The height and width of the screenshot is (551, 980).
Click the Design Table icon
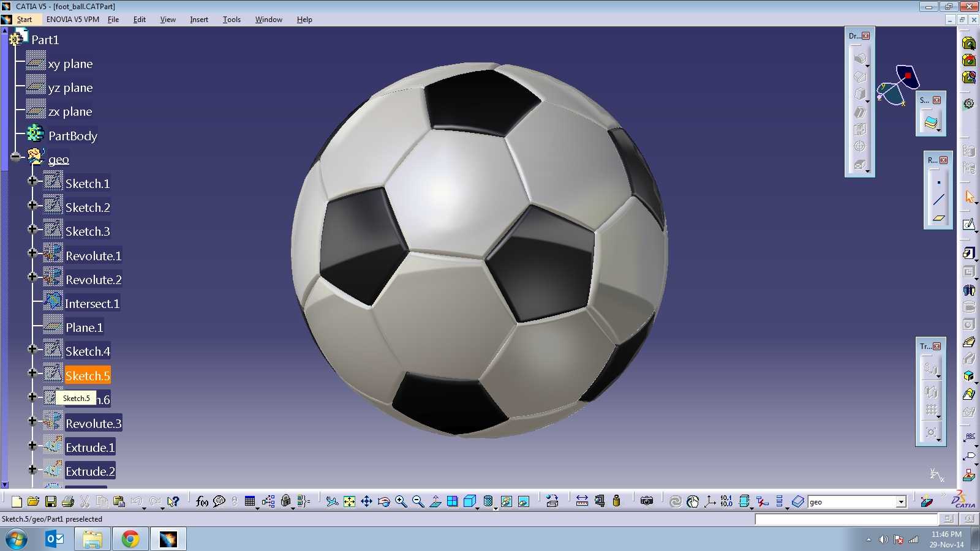(x=249, y=501)
